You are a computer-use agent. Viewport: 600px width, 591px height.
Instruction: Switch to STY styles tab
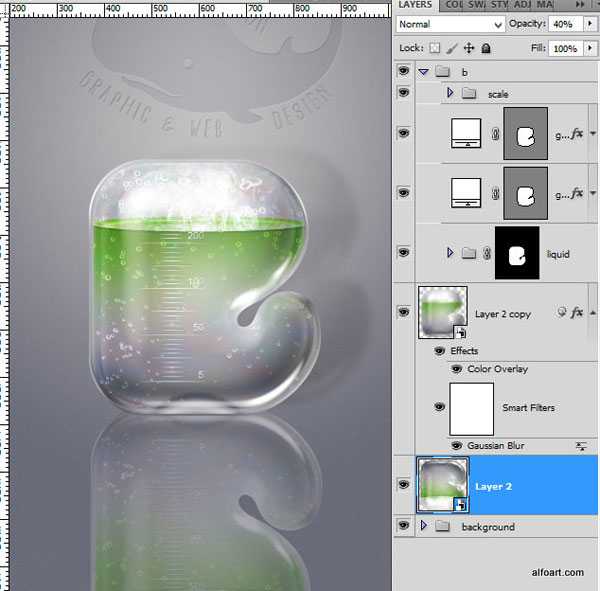[499, 5]
